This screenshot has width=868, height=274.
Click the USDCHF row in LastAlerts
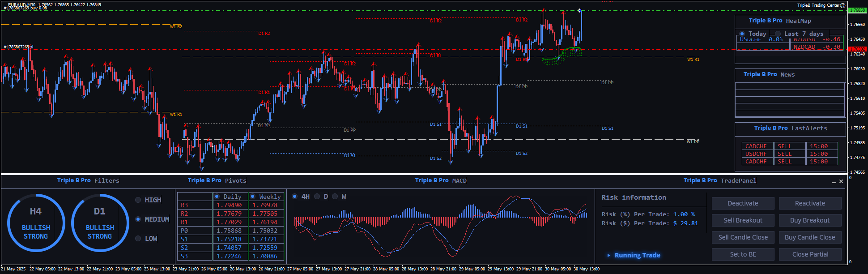pos(756,154)
